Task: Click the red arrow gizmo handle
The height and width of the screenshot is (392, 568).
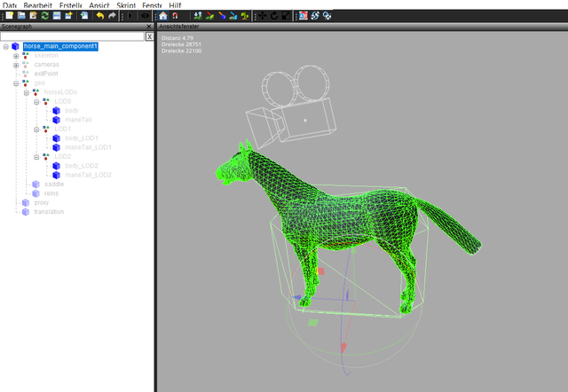Action: point(343,349)
